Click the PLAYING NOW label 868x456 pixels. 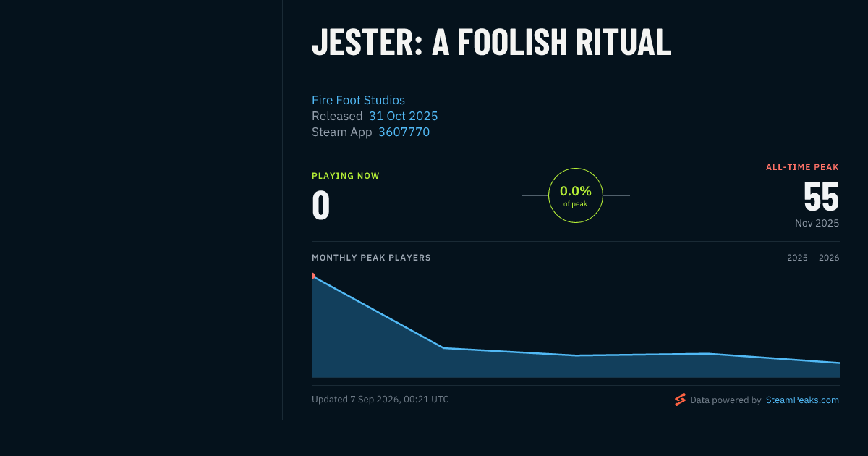pyautogui.click(x=346, y=176)
